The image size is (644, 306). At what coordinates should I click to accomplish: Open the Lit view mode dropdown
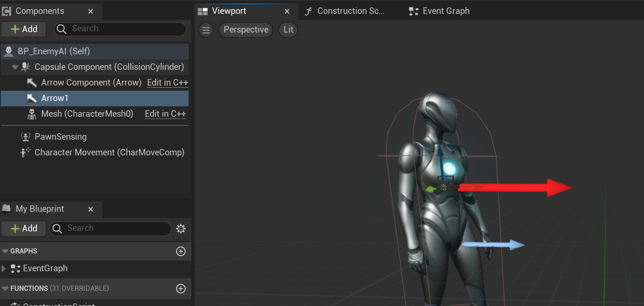288,30
